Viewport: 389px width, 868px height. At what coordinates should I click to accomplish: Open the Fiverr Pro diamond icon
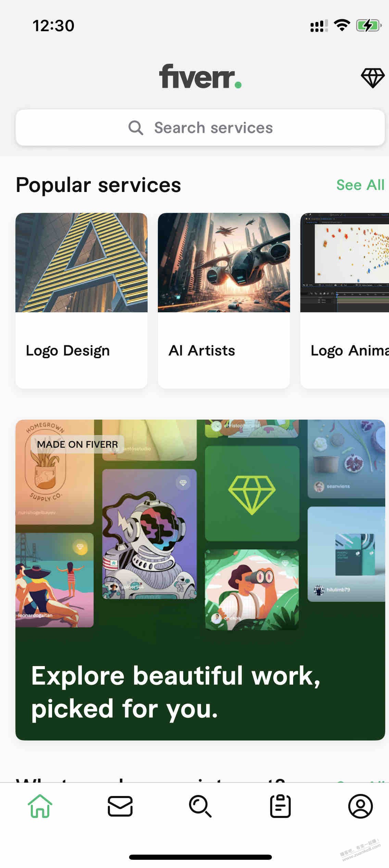[372, 78]
